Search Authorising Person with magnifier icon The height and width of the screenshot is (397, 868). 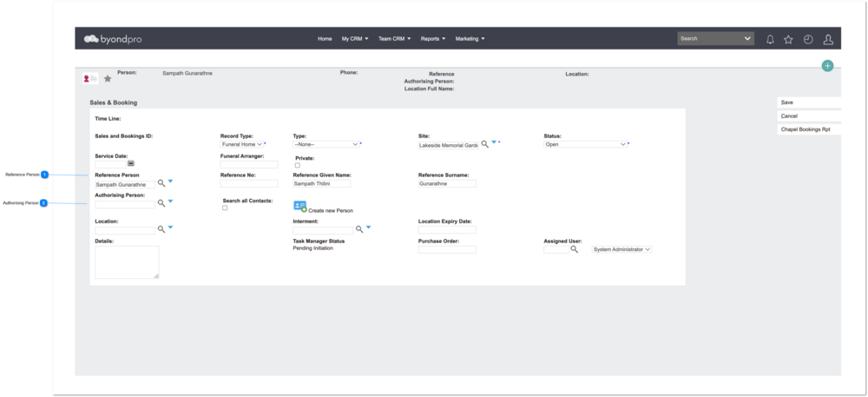pos(161,203)
